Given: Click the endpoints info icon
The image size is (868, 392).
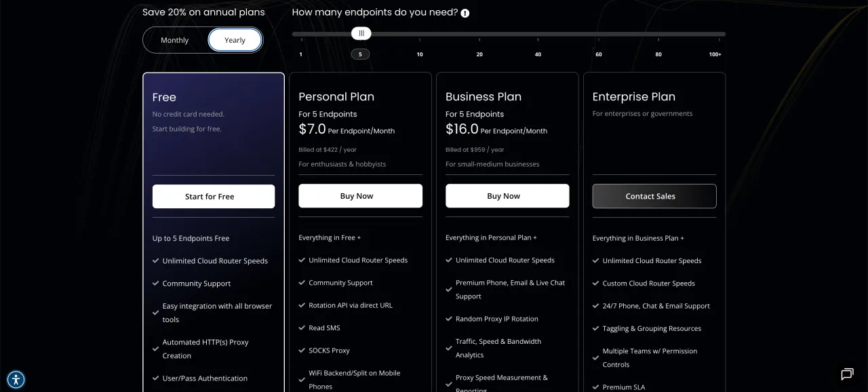Looking at the screenshot, I should click(465, 13).
